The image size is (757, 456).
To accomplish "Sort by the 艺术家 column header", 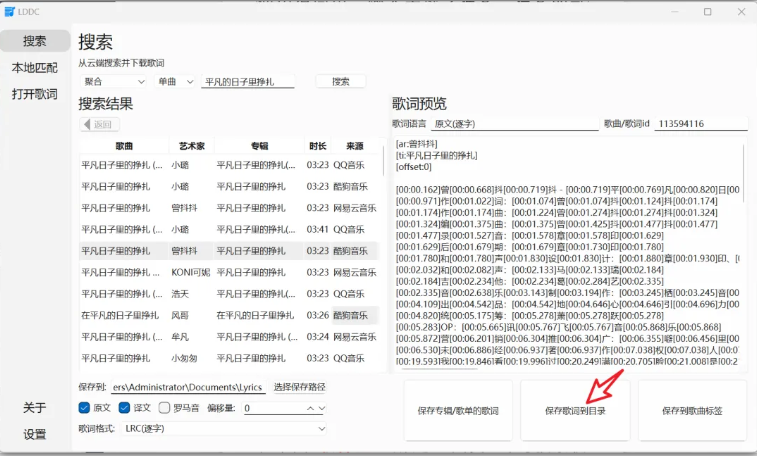I will 192,146.
